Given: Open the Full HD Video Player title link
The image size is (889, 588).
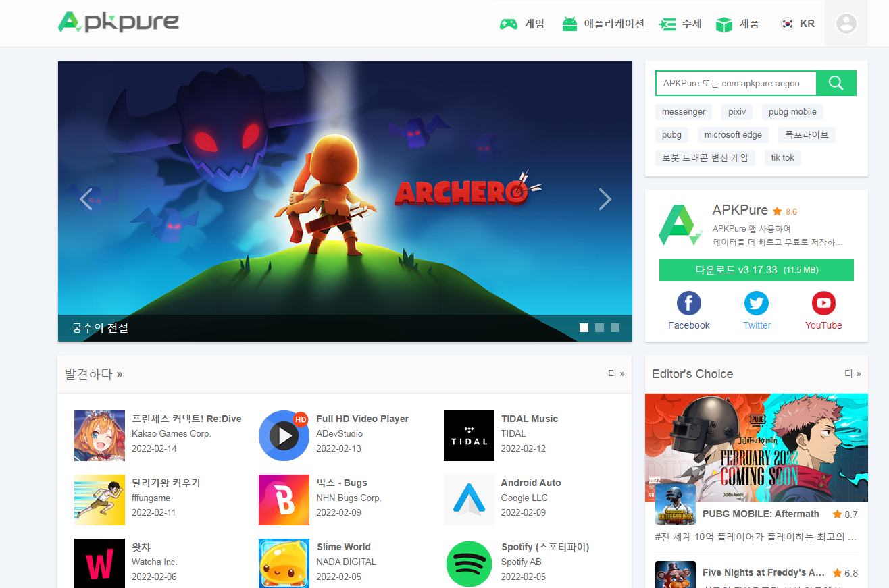Looking at the screenshot, I should click(363, 419).
